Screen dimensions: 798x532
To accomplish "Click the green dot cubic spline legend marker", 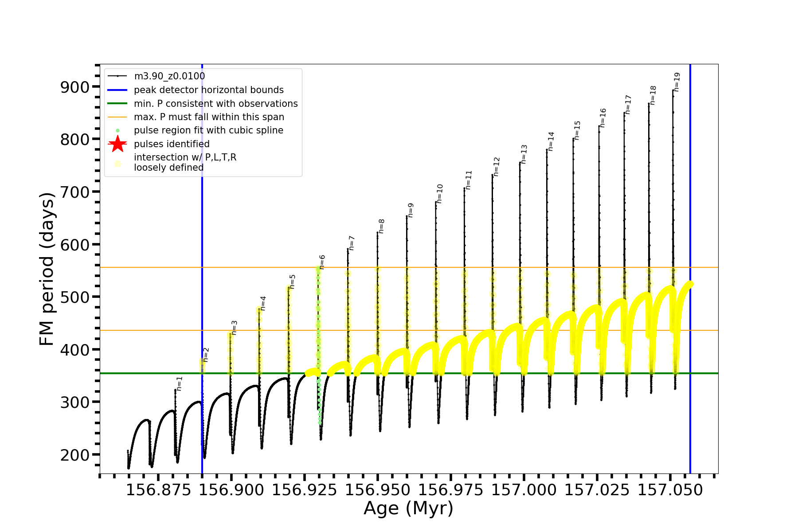I will (117, 130).
